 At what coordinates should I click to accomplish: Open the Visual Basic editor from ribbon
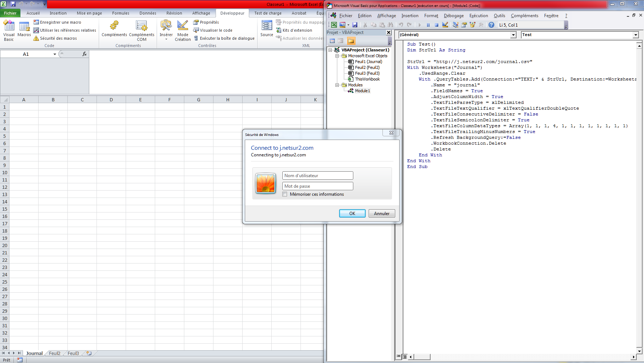(x=9, y=31)
